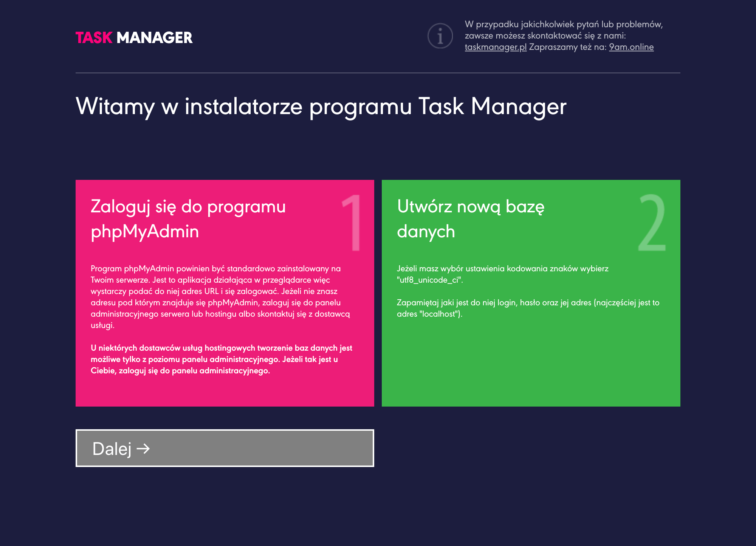Click the localhost address reminder paragraph
Image resolution: width=756 pixels, height=546 pixels.
(x=528, y=308)
